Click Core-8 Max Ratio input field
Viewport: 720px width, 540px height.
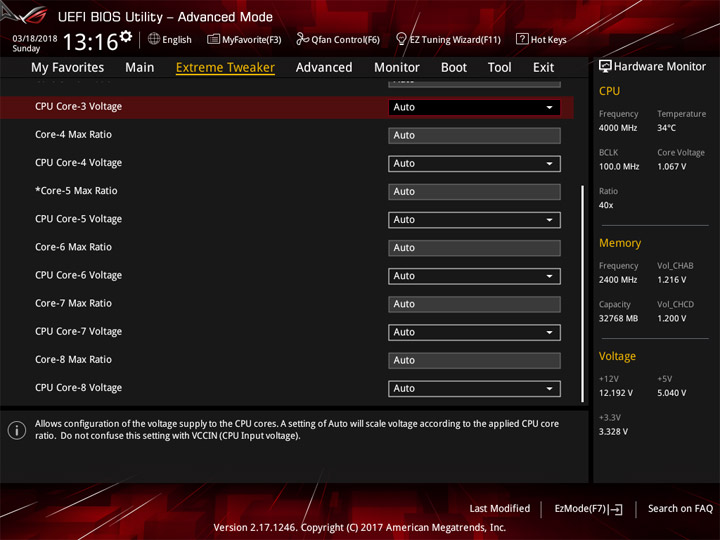pos(474,360)
